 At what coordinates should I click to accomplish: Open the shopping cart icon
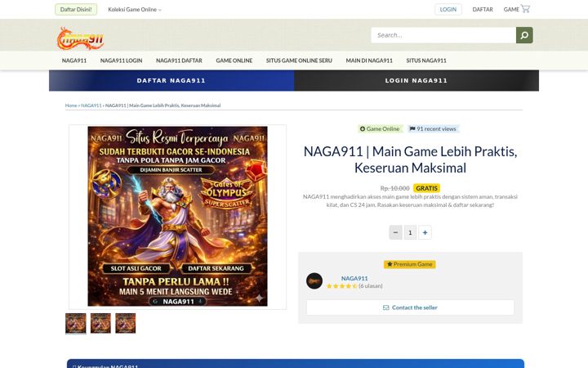coord(525,9)
